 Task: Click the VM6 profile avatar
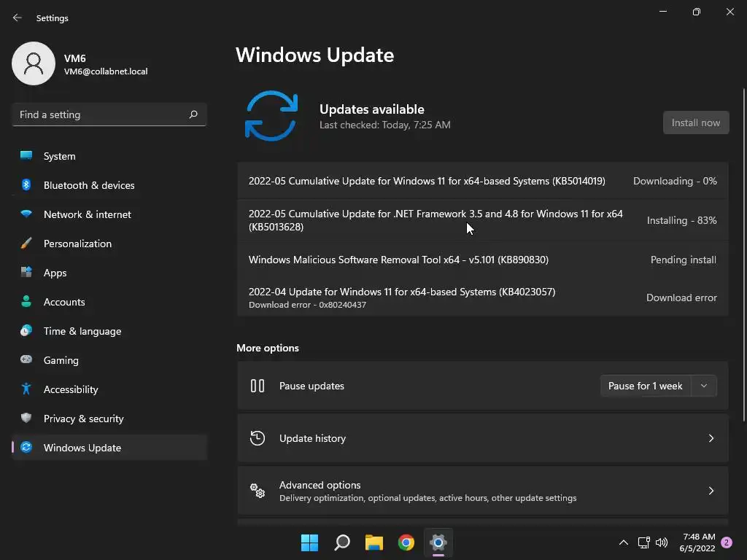[x=34, y=63]
